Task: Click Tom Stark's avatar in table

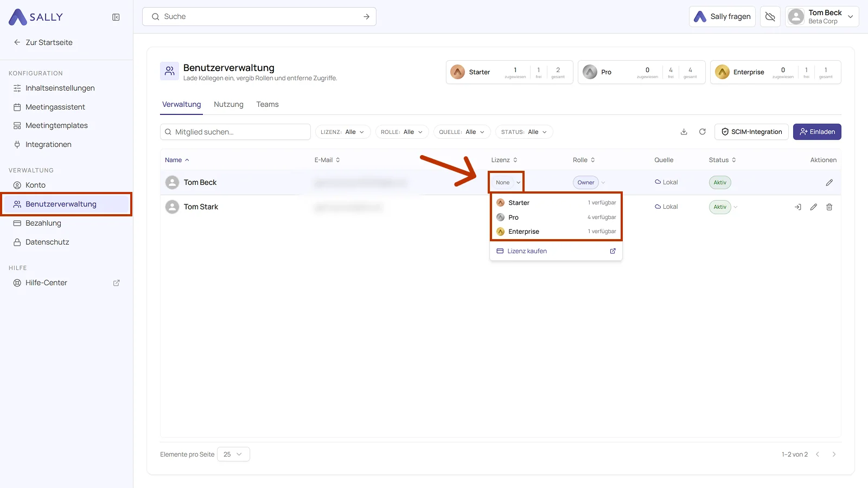Action: [x=172, y=207]
